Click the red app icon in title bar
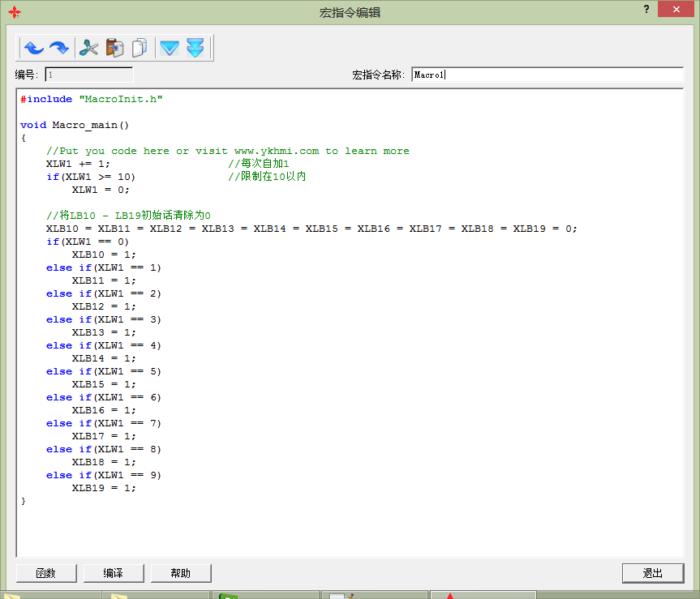Screen dimensions: 700x599 14,12
